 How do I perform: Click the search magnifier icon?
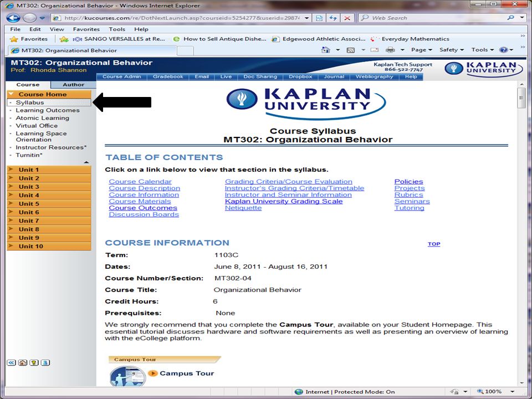pyautogui.click(x=510, y=18)
